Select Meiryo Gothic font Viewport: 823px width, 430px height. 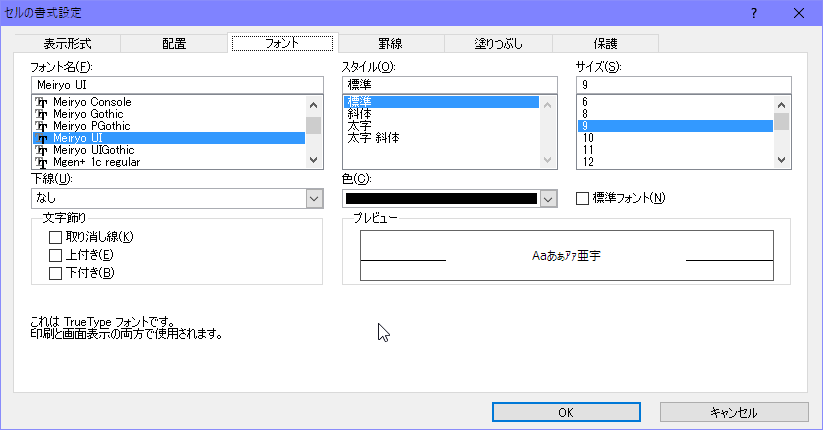tap(169, 114)
